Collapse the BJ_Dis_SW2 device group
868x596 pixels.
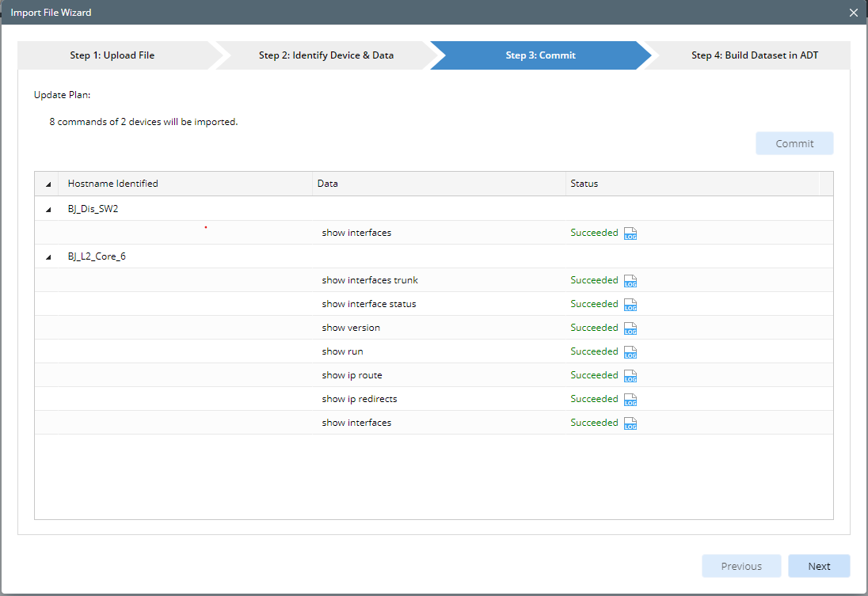[48, 210]
